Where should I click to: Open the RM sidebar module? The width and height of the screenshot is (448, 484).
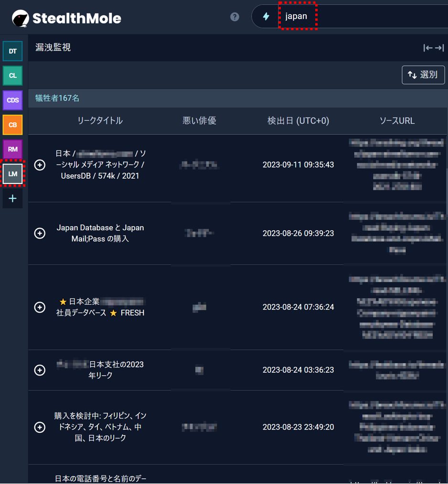click(13, 149)
